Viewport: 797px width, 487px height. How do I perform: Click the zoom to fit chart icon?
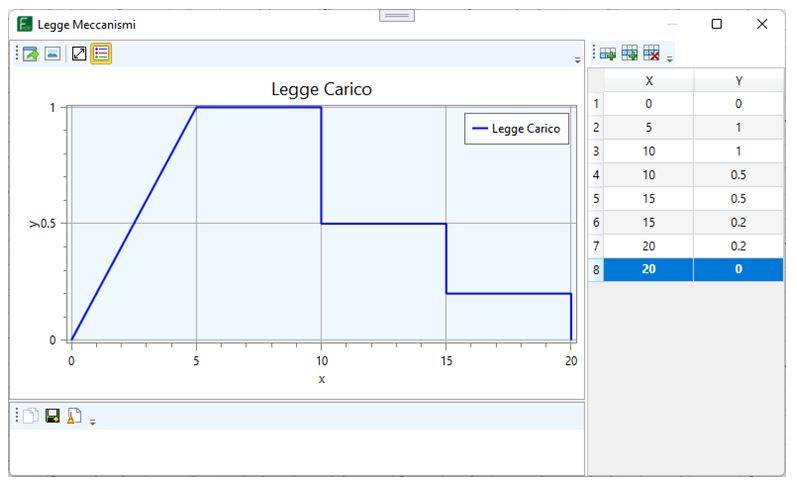pos(79,53)
